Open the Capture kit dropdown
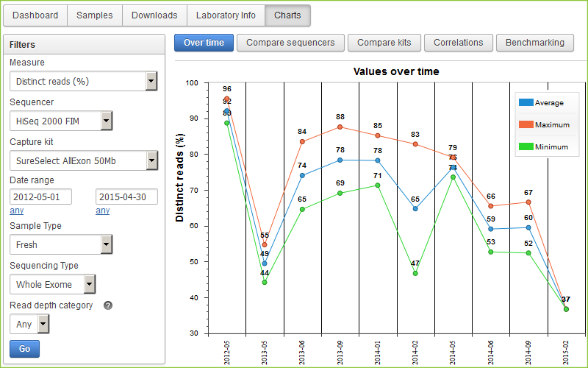Screen dimensions: 588x368 tap(83, 160)
